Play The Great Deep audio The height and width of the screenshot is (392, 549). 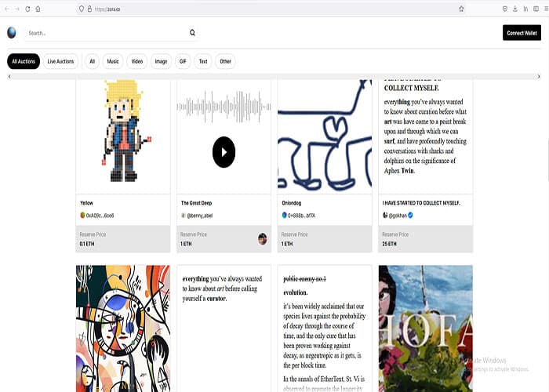[x=224, y=152]
